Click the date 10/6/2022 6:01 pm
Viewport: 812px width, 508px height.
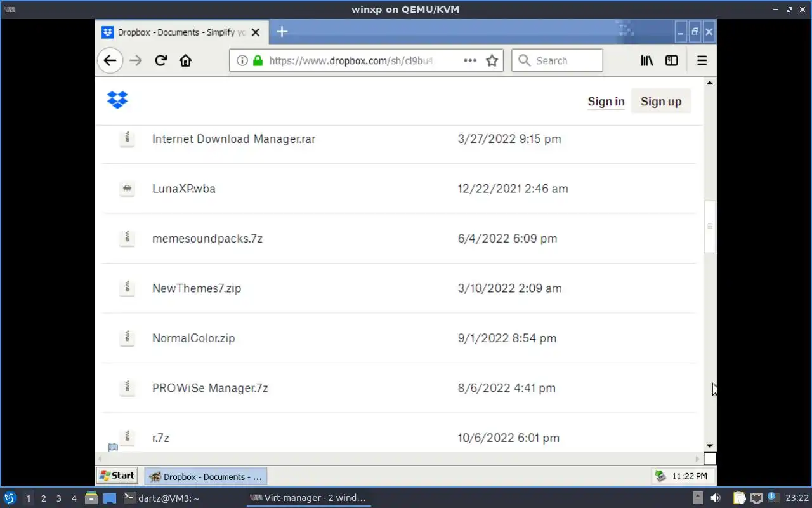point(508,438)
